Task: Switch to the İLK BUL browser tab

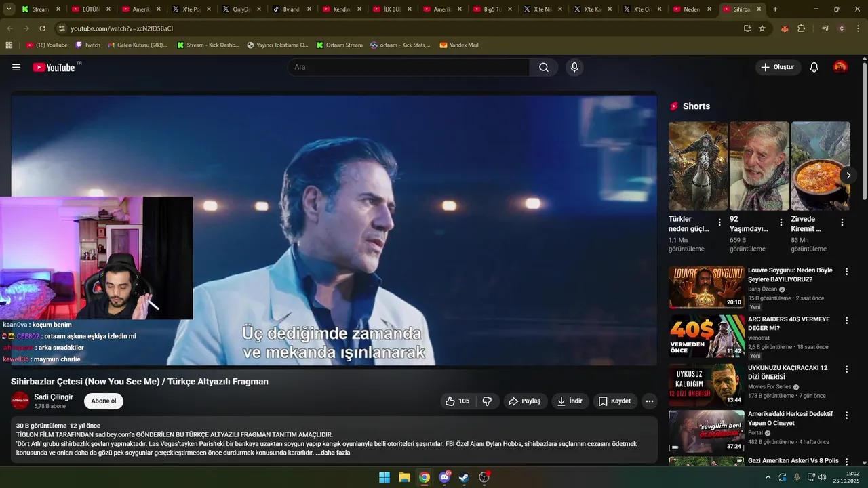Action: [392, 9]
